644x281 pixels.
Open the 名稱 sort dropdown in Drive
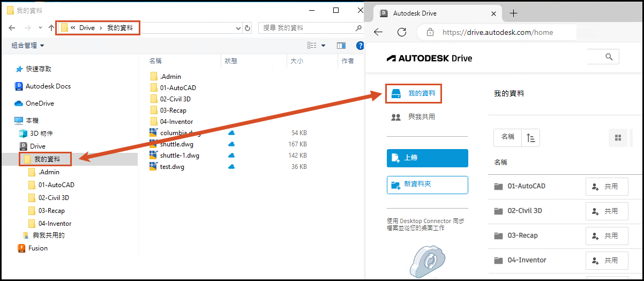[508, 137]
